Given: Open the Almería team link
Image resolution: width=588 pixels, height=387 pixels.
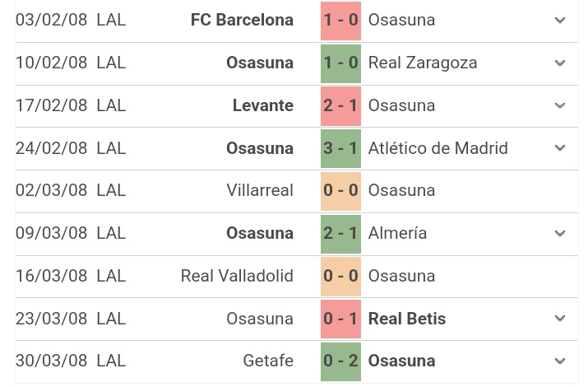Looking at the screenshot, I should coord(397,233).
